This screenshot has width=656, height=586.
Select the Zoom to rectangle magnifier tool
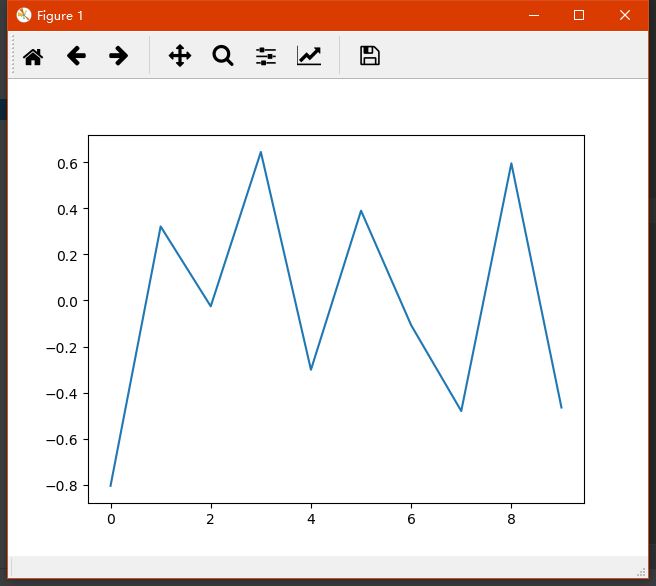point(223,56)
